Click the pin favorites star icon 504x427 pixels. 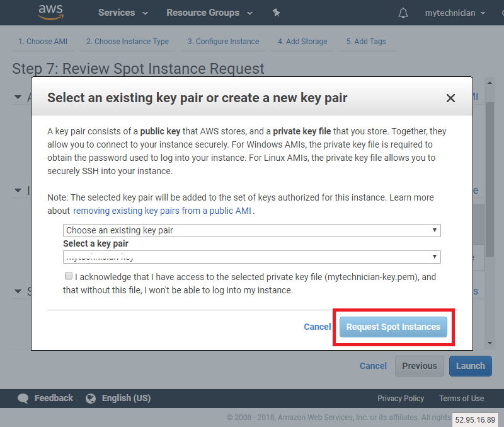276,12
